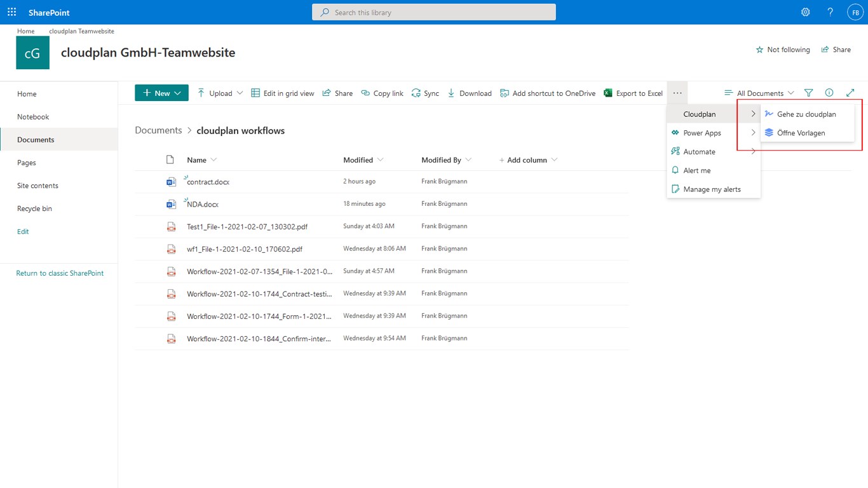Open the contract.docx file
This screenshot has height=488, width=868.
(208, 182)
